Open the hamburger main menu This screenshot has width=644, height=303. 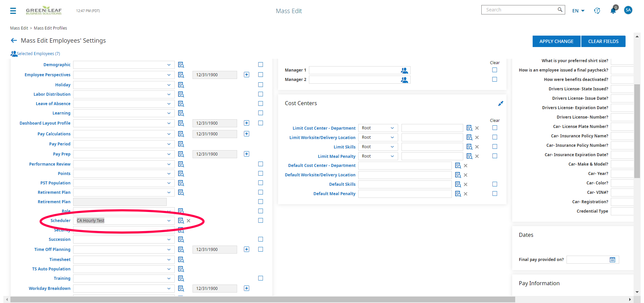tap(13, 11)
